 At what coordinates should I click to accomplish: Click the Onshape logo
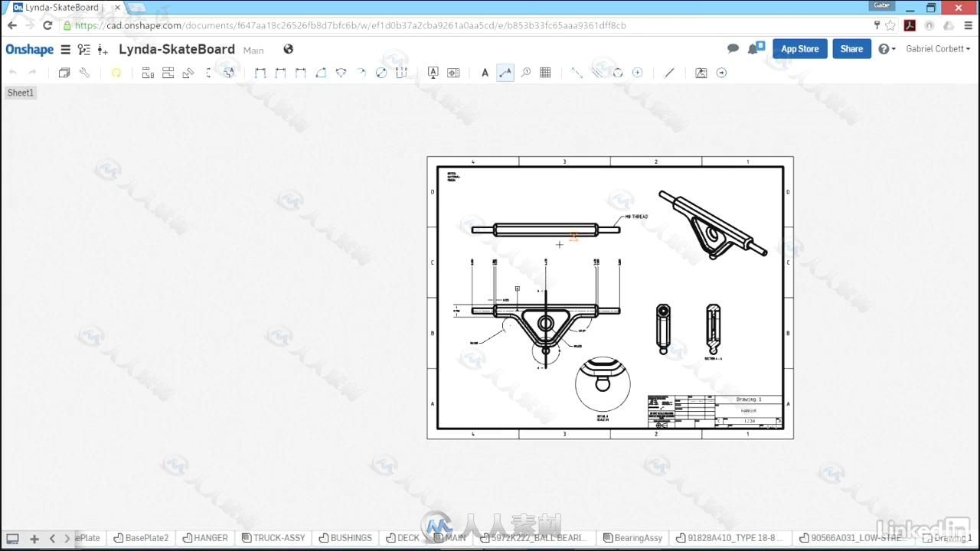(29, 50)
